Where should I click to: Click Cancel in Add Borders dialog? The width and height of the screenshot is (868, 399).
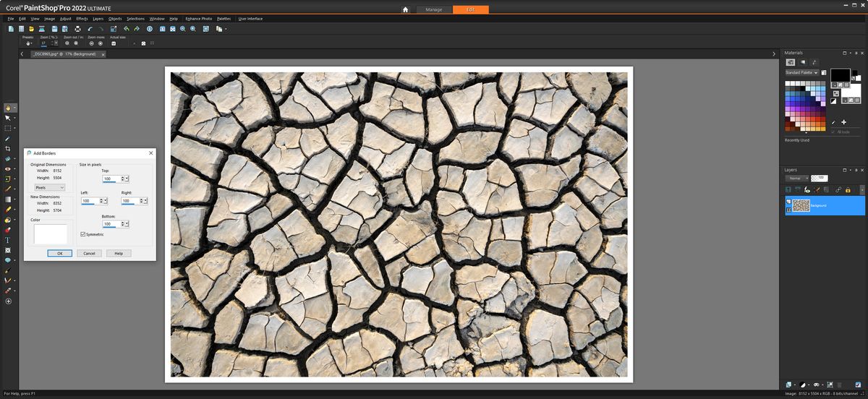coord(89,253)
